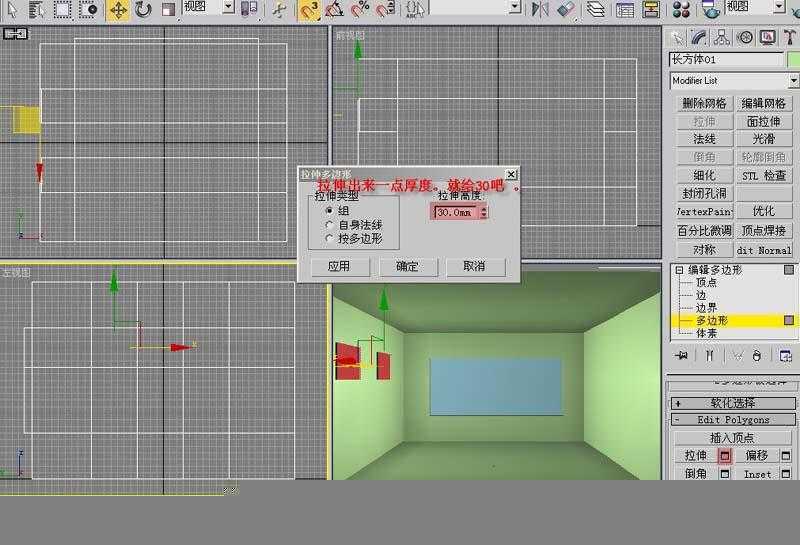Activate the Select and Move tool
Screen dimensions: 800x545
point(118,9)
